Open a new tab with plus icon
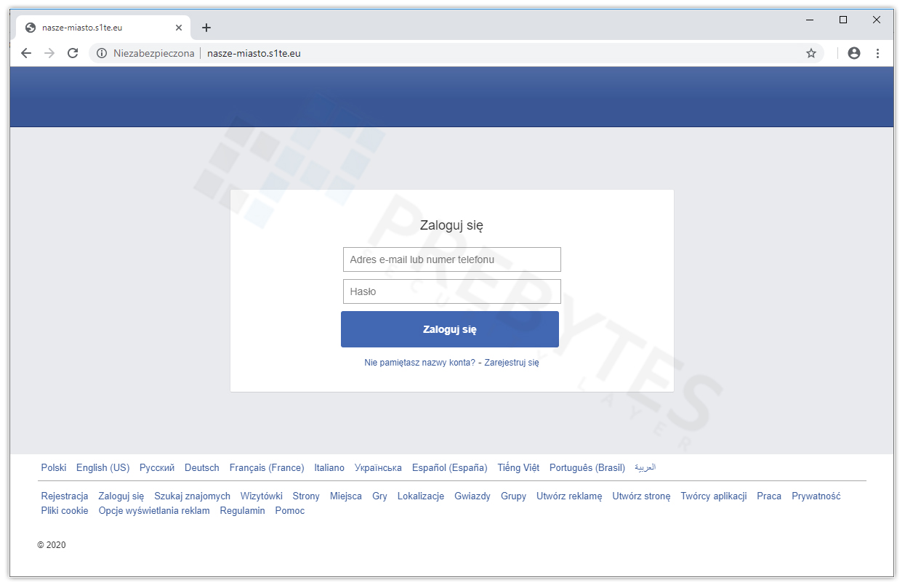The image size is (905, 588). pos(206,28)
